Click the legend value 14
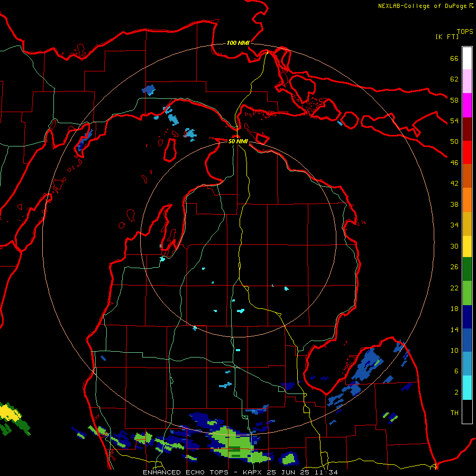The width and height of the screenshot is (476, 476). 454,329
